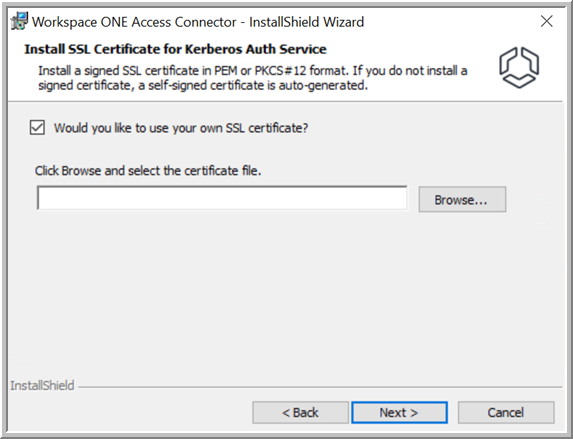
Task: Click the blank title bar space left of the close button
Action: [x=449, y=21]
